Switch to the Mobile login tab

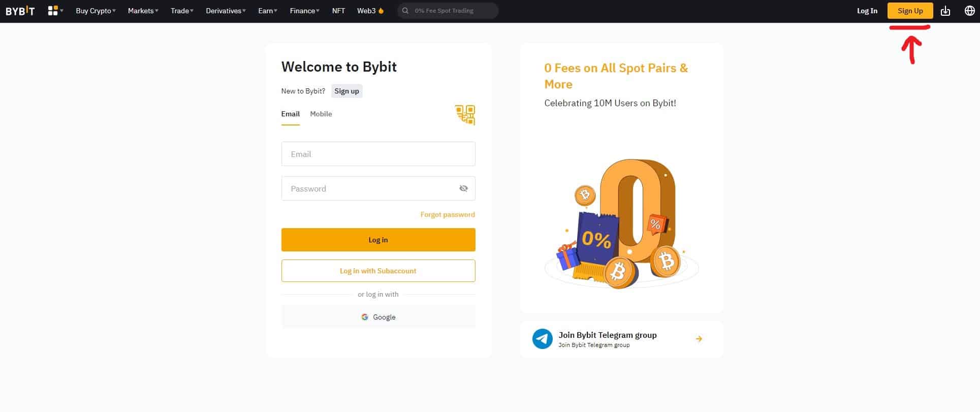click(x=321, y=114)
